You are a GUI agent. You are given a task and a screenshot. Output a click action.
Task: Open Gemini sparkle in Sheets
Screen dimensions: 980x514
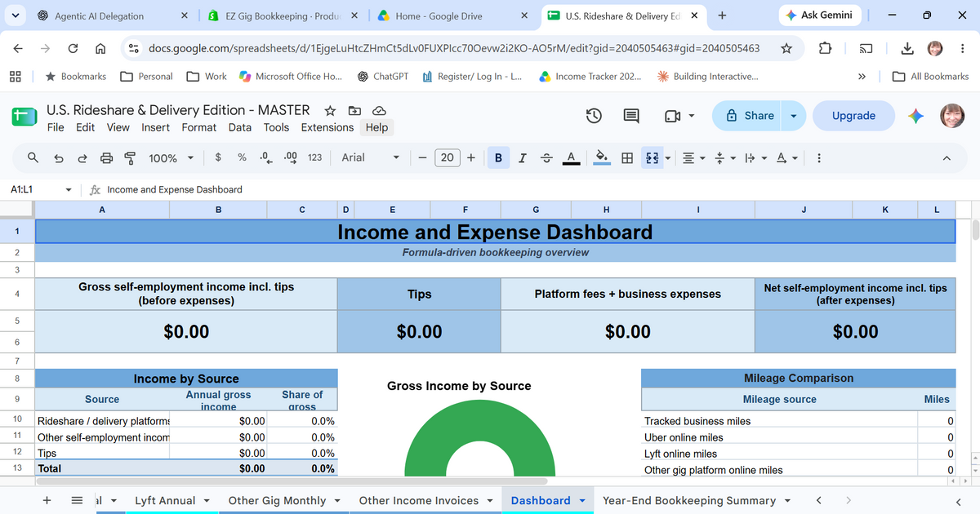coord(916,116)
